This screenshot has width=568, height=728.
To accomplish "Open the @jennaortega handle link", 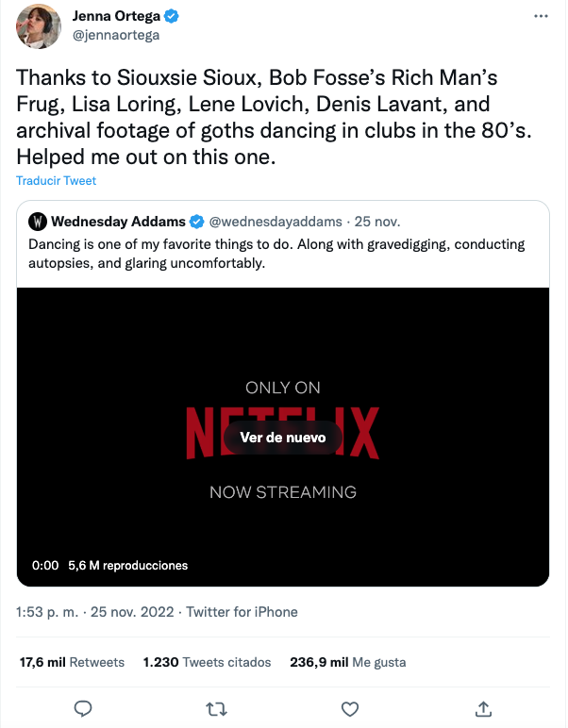I will coord(116,36).
